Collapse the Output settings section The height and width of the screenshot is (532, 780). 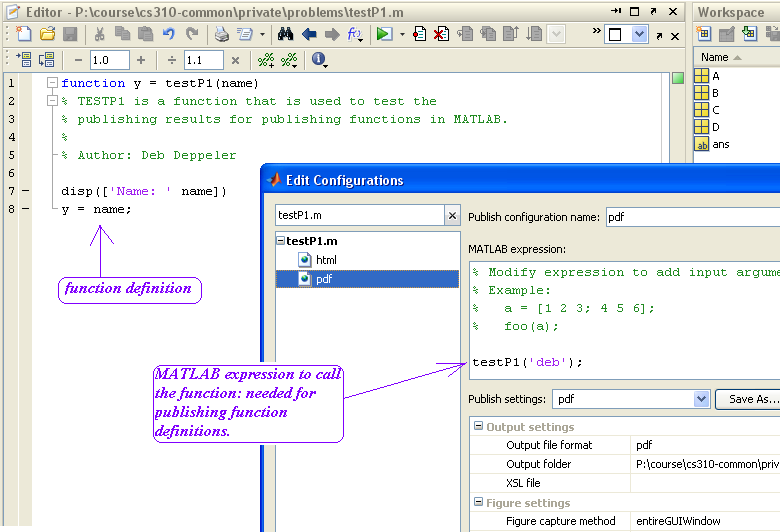(x=478, y=427)
